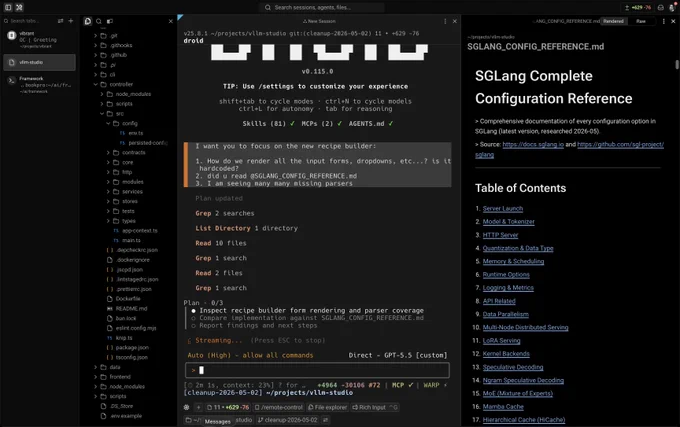Jump to Speculative Decoding section

coord(513,367)
